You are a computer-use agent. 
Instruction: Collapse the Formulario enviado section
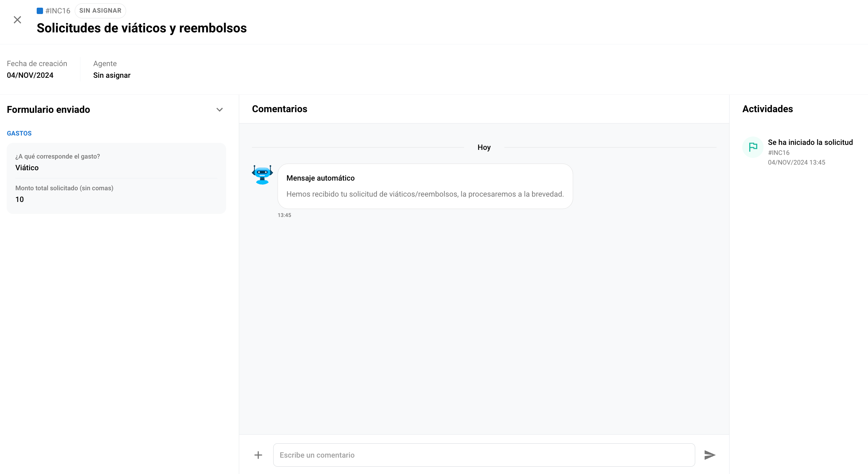[220, 109]
